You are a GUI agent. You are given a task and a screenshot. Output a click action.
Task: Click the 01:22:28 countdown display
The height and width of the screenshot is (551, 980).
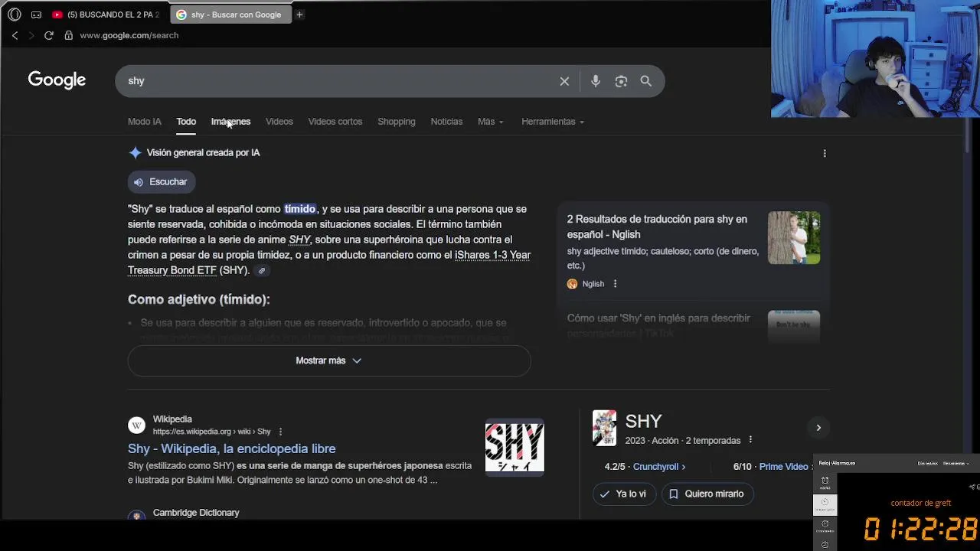coord(921,529)
